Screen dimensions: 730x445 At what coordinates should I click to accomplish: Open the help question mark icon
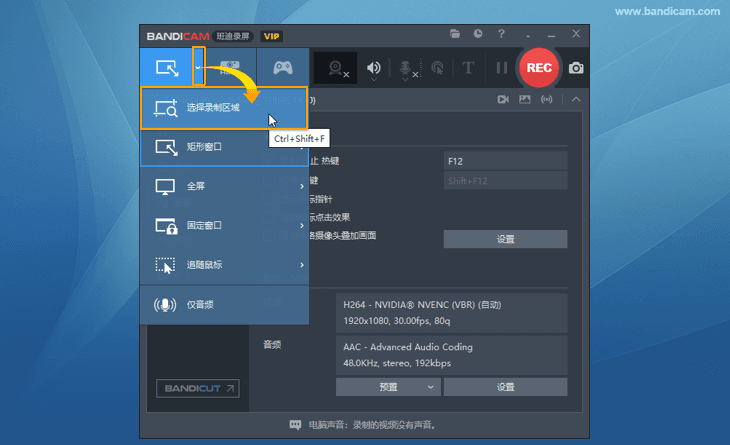coord(501,34)
